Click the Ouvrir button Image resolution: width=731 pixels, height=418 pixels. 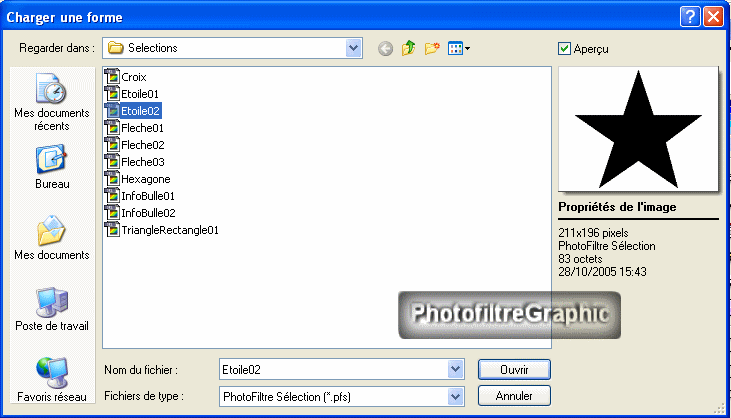[513, 370]
